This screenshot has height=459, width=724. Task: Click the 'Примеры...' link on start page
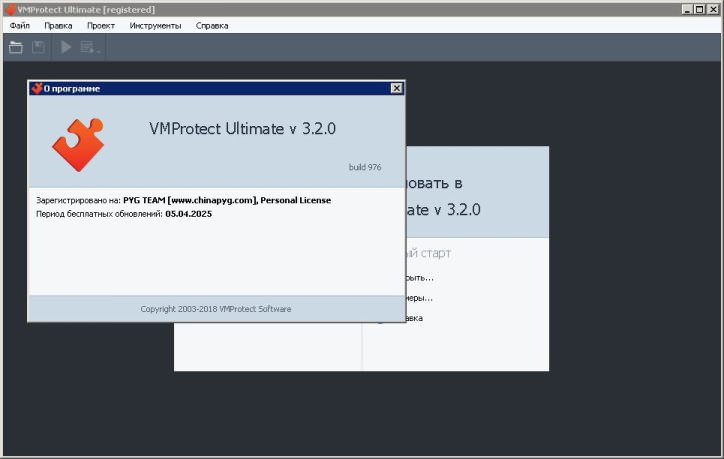[x=420, y=298]
